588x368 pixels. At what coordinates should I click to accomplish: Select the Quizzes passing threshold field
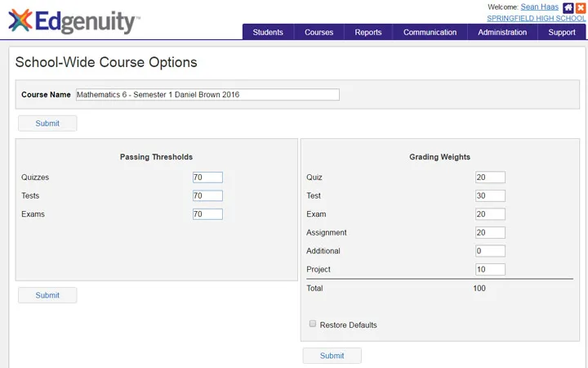pyautogui.click(x=207, y=177)
